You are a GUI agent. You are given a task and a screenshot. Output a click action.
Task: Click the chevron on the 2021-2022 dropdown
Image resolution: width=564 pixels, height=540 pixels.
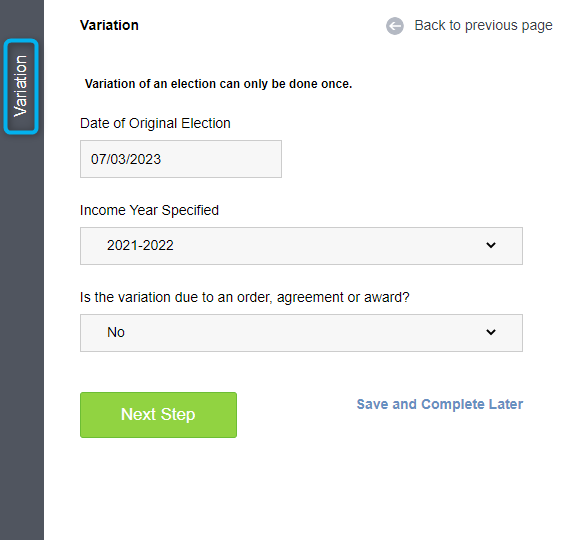pos(491,245)
